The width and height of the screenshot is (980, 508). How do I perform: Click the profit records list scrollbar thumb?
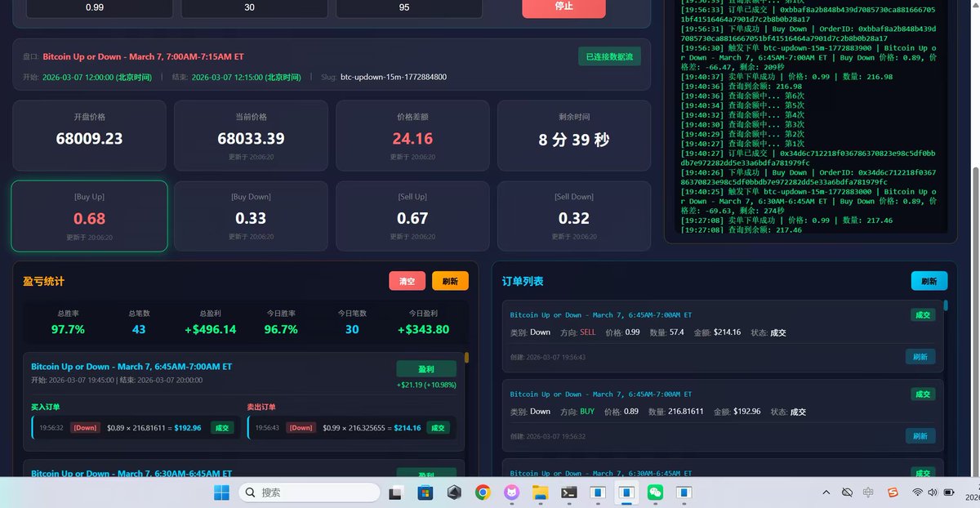click(467, 357)
